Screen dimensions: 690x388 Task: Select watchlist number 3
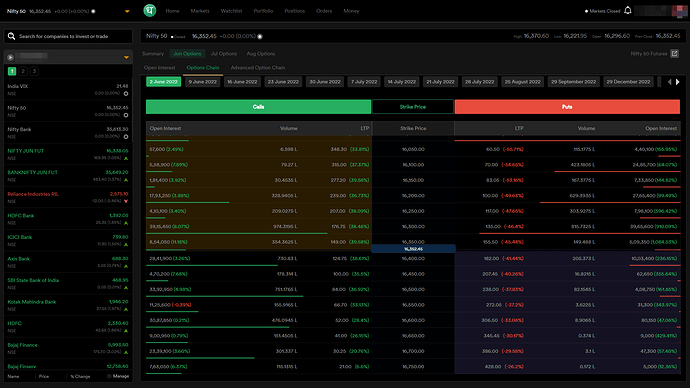[34, 71]
